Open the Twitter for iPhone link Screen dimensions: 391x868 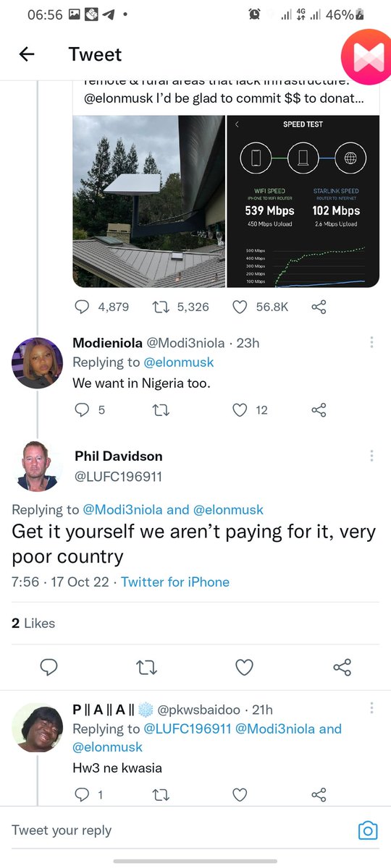[x=175, y=582]
